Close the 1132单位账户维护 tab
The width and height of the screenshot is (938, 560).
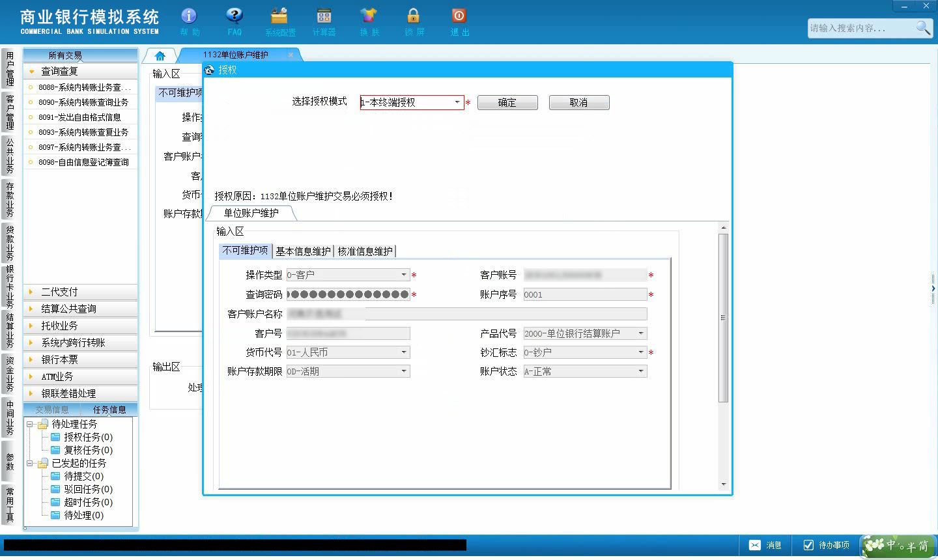point(291,55)
